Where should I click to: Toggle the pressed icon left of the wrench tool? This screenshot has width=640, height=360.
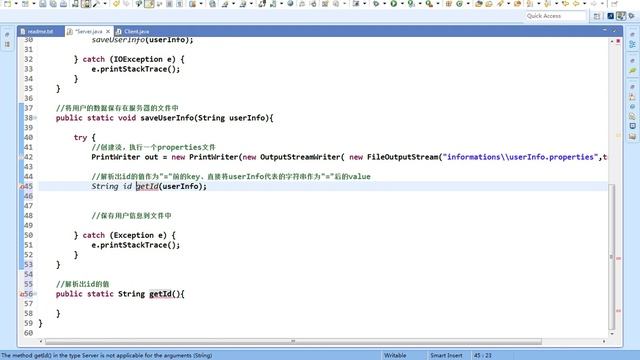click(x=86, y=4)
